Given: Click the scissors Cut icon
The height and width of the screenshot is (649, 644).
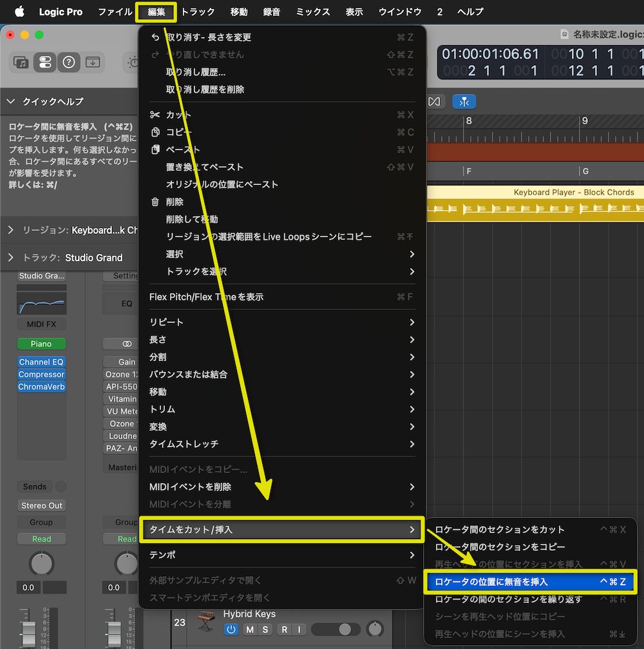Looking at the screenshot, I should 155,115.
